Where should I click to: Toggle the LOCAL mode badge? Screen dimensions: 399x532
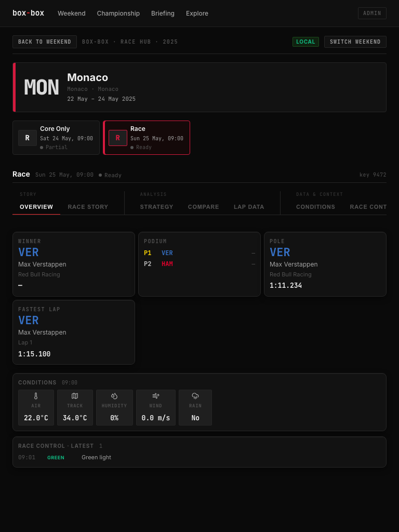pos(305,42)
